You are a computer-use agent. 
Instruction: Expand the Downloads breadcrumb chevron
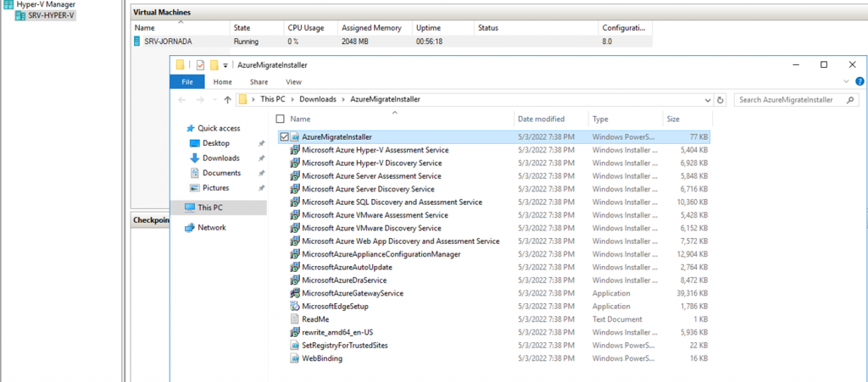tap(343, 99)
